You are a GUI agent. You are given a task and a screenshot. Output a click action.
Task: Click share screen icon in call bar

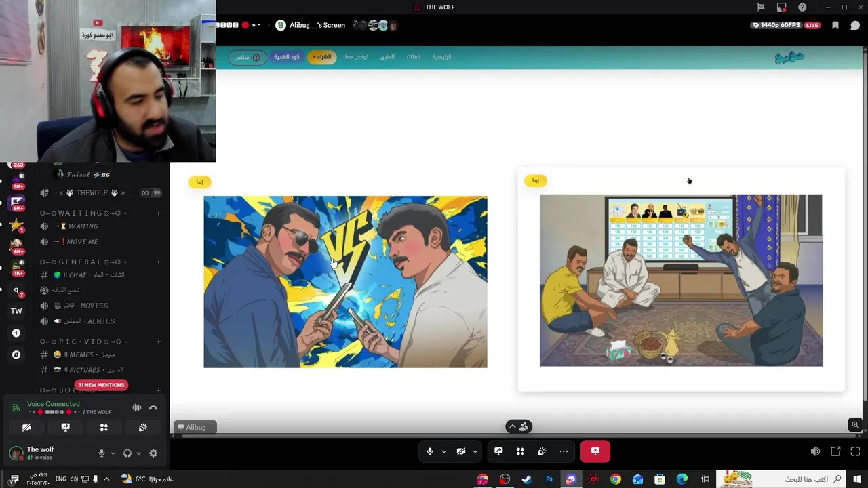tap(498, 451)
